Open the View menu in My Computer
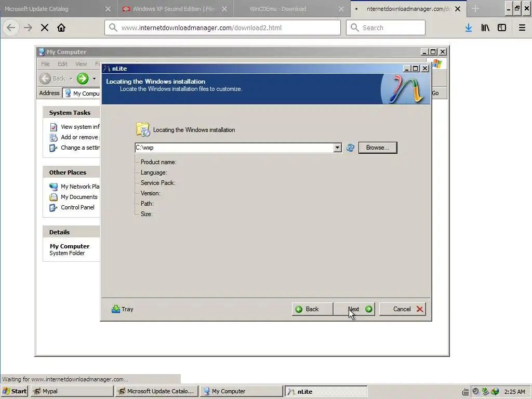532x399 pixels. 81,64
